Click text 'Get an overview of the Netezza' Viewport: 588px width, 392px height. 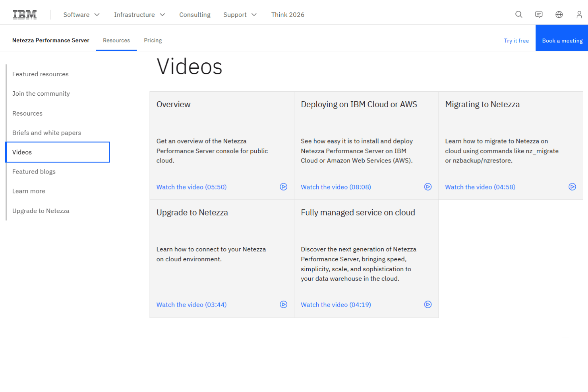click(x=201, y=141)
